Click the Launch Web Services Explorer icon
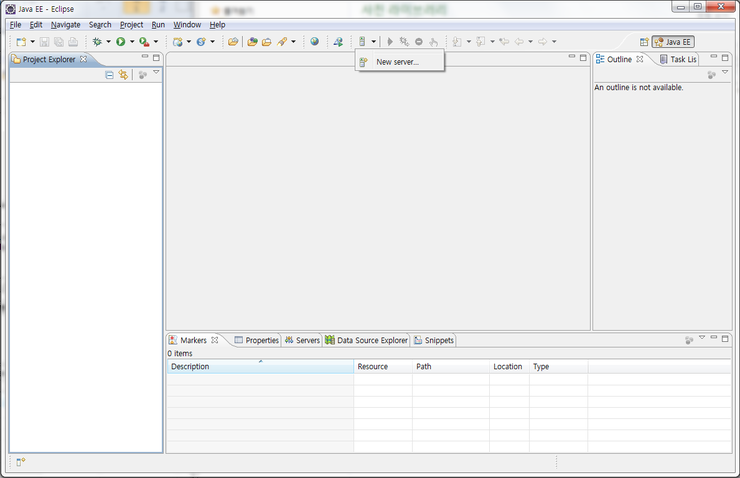Viewport: 740px width, 478px height. (338, 42)
